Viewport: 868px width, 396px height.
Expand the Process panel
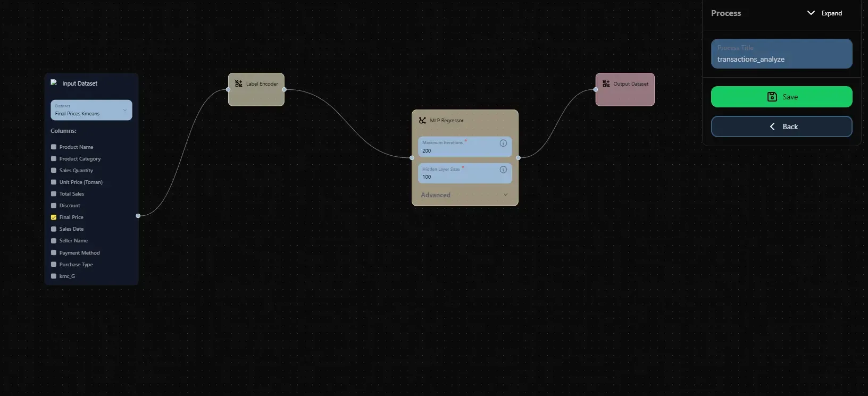tap(825, 13)
